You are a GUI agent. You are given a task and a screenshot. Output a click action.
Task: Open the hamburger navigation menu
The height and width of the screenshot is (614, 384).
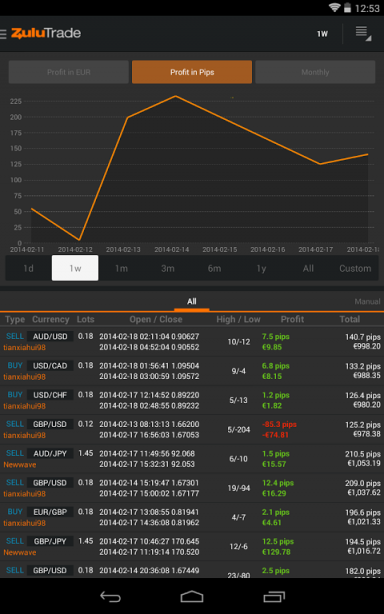(3, 34)
